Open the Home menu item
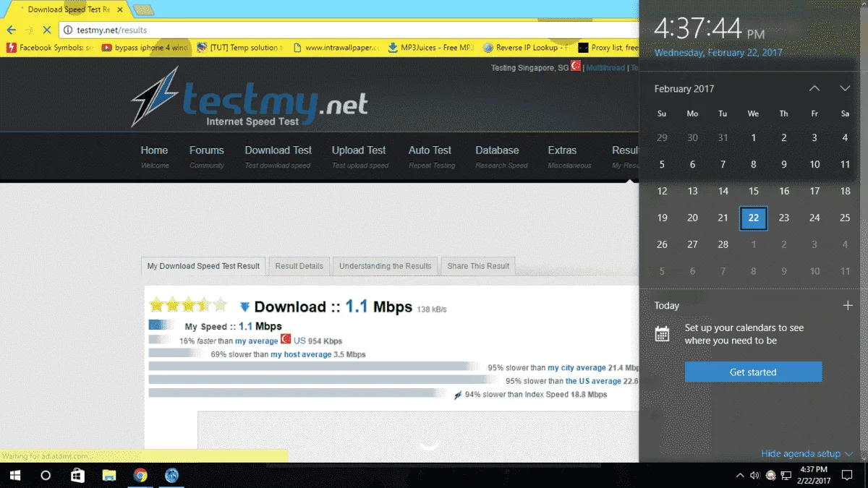The image size is (868, 488). [154, 155]
